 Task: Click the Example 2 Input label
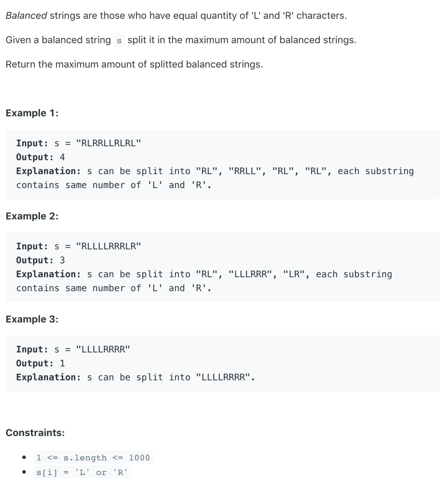[32, 246]
